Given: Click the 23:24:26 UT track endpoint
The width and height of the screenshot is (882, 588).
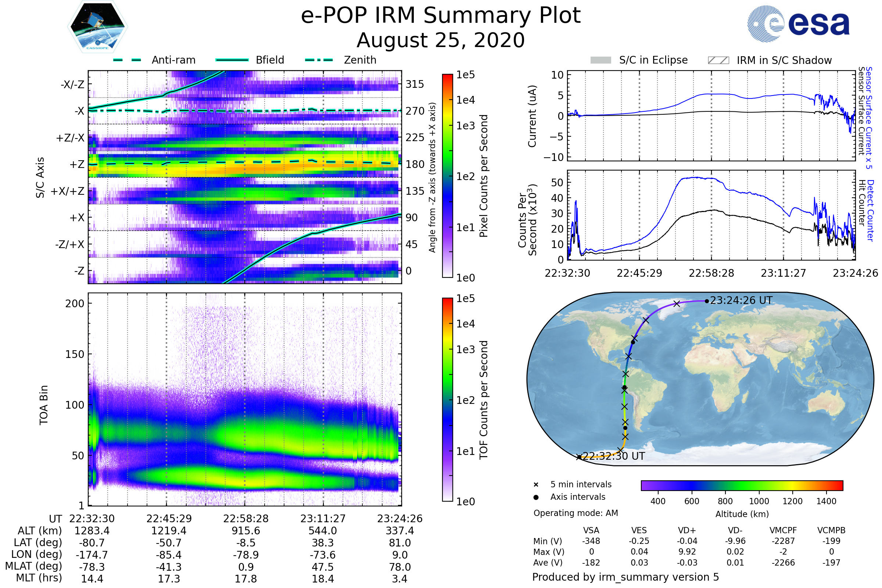Looking at the screenshot, I should tap(706, 301).
